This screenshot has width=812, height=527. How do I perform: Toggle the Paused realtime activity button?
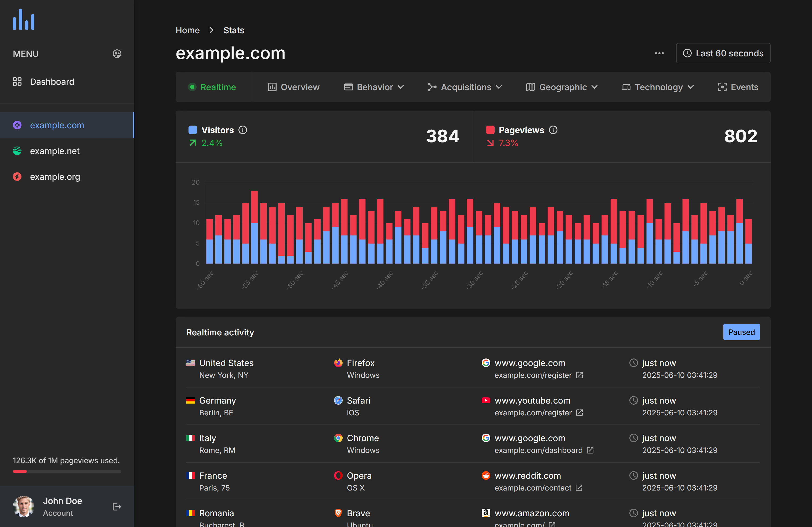coord(741,332)
